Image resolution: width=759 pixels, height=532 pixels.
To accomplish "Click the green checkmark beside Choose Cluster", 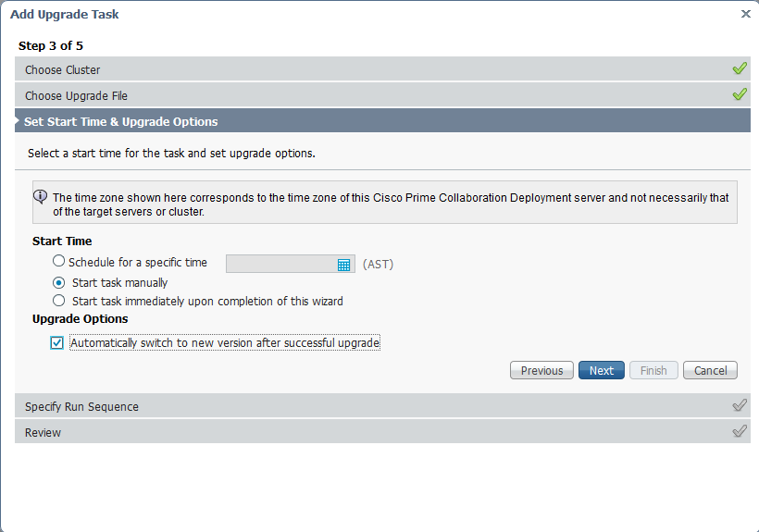I will 739,68.
